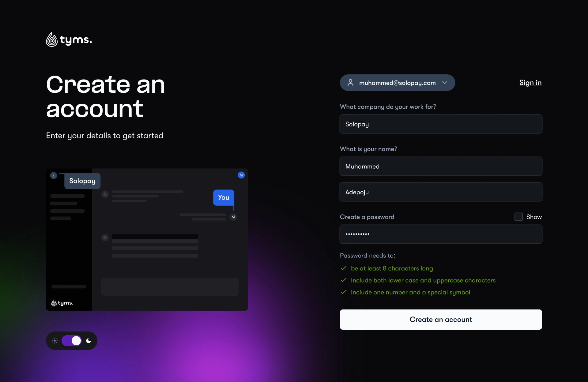This screenshot has width=588, height=382.
Task: Click the tyms logo at top left
Action: 69,40
